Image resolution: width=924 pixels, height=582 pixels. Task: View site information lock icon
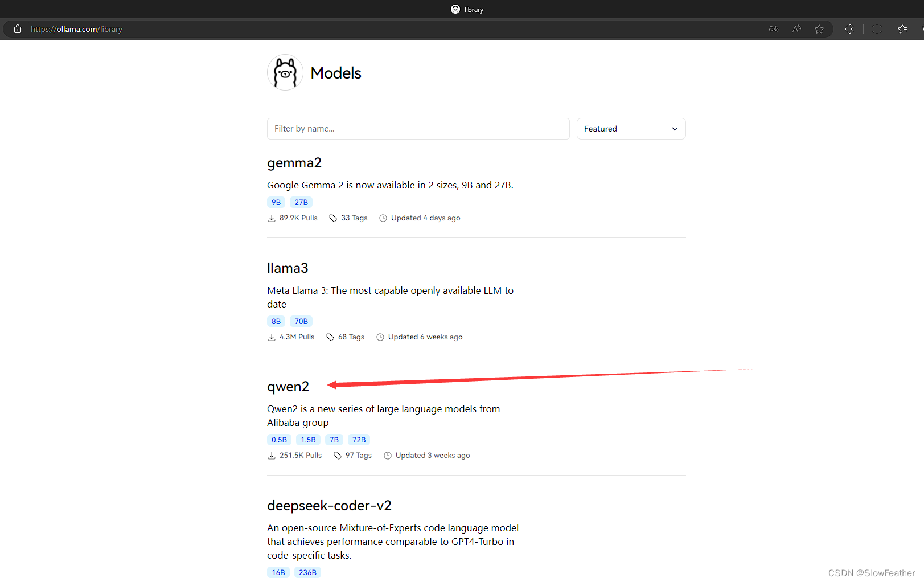tap(18, 29)
